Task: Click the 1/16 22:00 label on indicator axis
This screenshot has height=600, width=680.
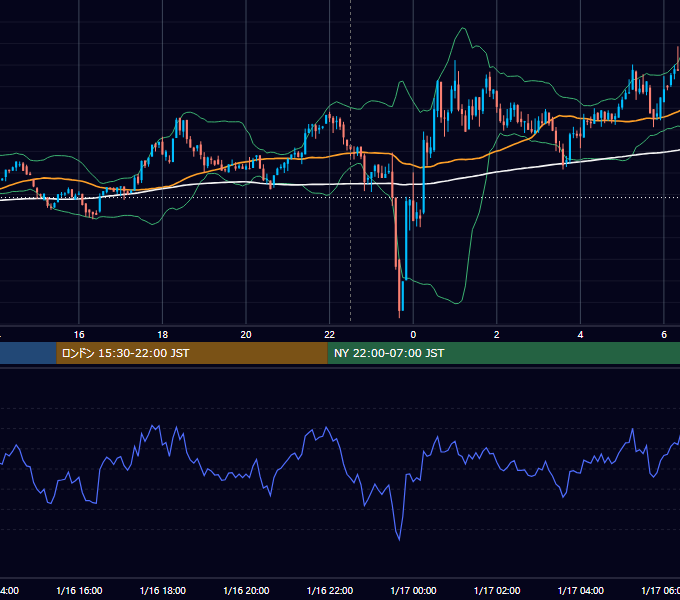Action: [x=330, y=590]
